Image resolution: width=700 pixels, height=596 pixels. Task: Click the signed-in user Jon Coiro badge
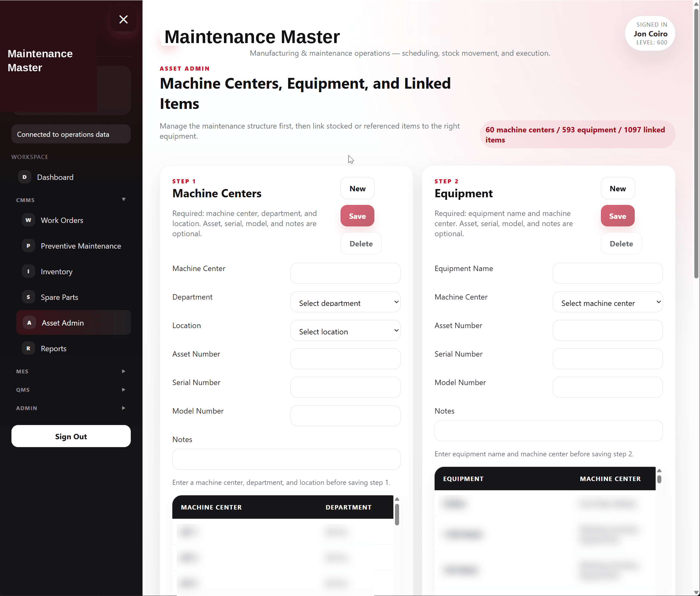tap(650, 34)
